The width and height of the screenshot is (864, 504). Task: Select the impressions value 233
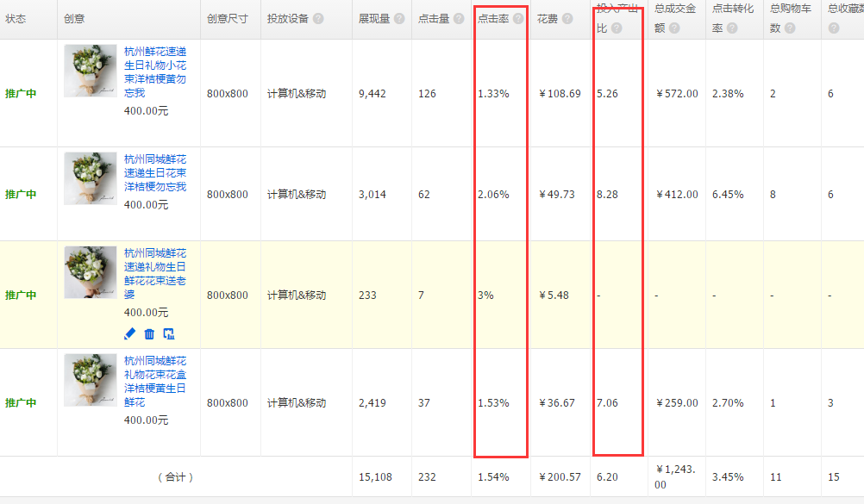(367, 296)
